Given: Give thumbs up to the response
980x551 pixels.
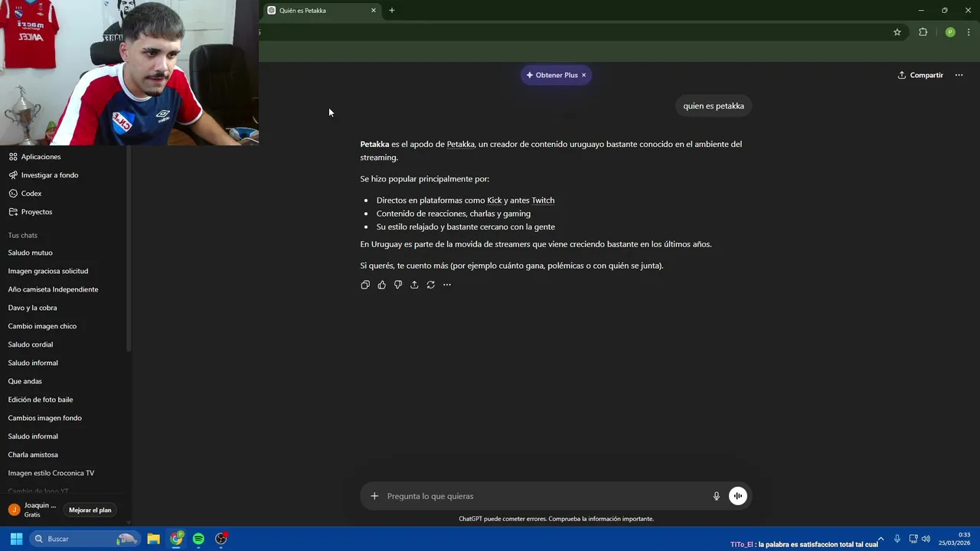Looking at the screenshot, I should 382,285.
